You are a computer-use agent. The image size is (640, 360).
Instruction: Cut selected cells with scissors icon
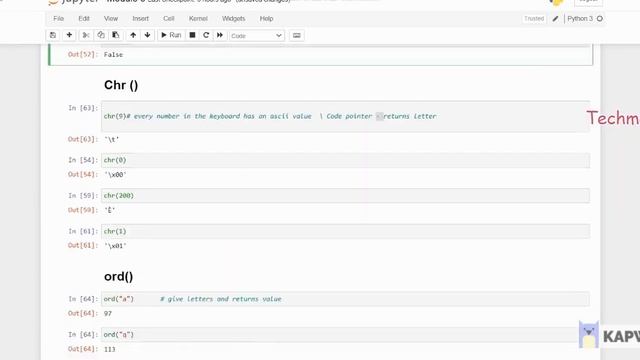86,35
